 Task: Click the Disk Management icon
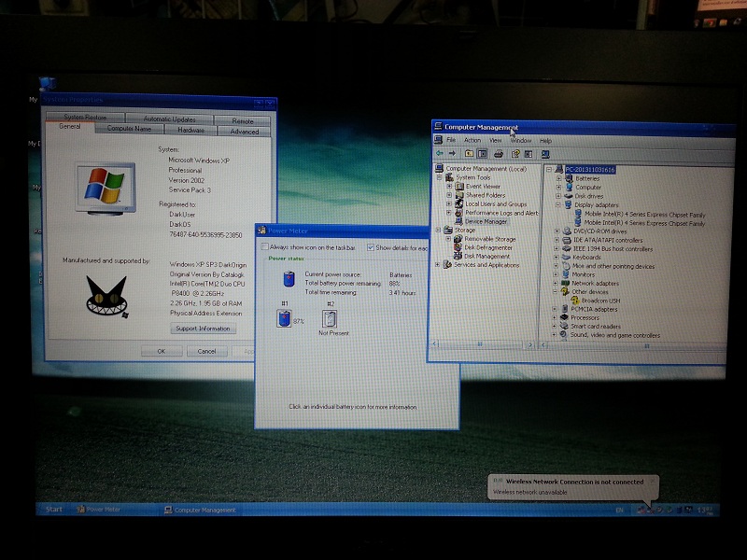458,256
